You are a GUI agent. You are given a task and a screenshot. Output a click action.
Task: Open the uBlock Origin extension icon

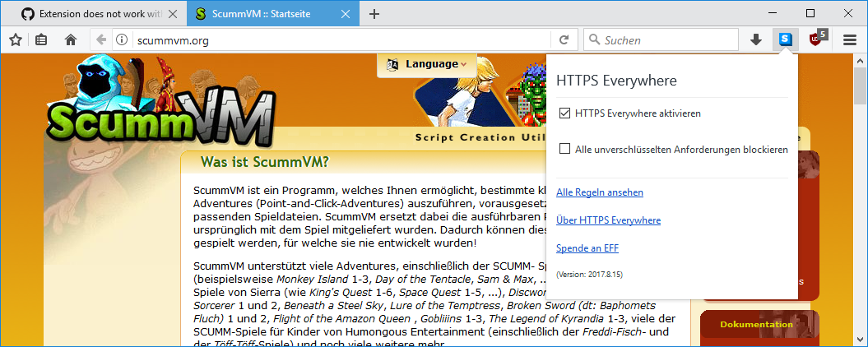818,39
